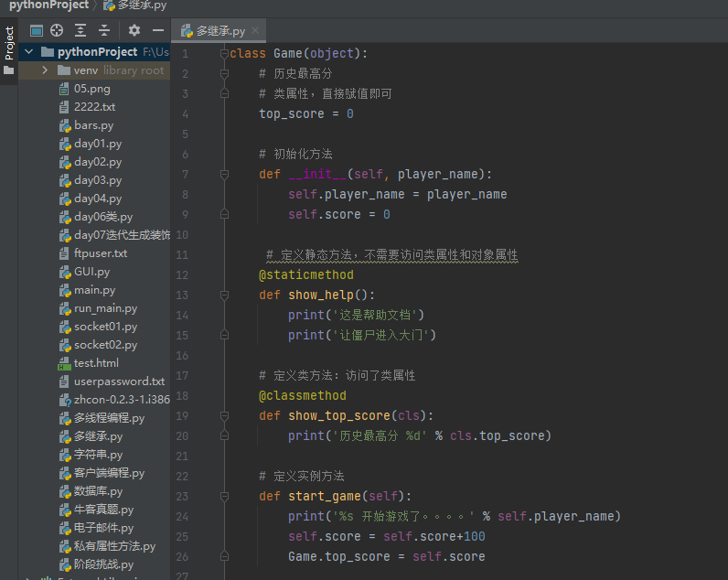This screenshot has height=580, width=728.
Task: Click the Project view mode icon
Action: 37,30
